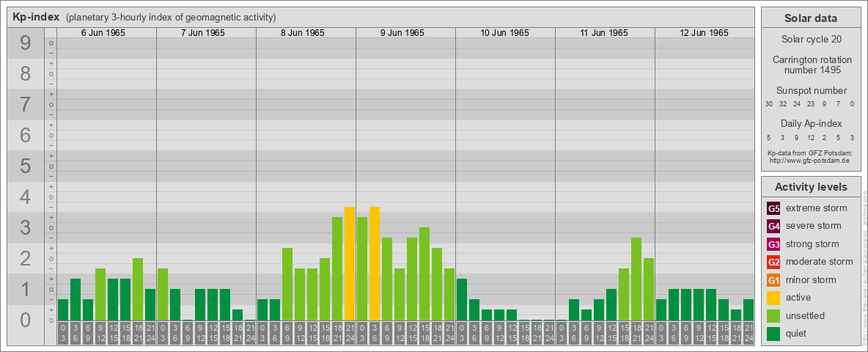The image size is (868, 352).
Task: Click the quiet bar on 10 Jun 0-3
Action: coord(462,299)
